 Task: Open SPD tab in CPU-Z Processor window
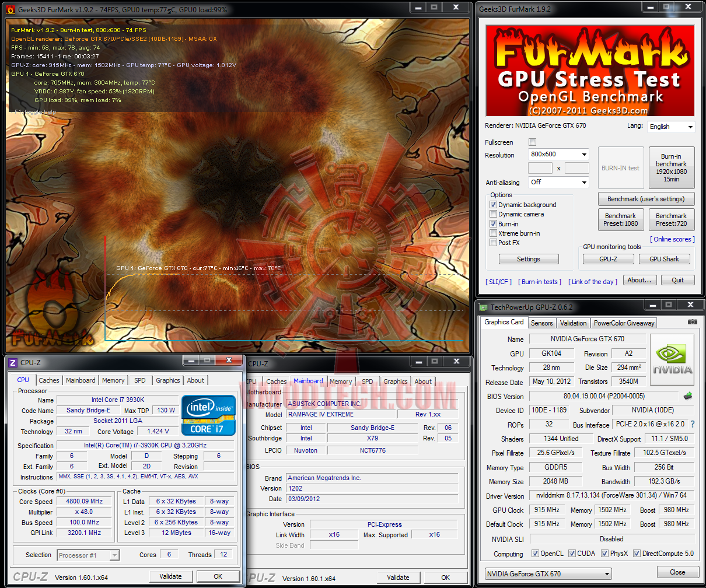point(140,380)
